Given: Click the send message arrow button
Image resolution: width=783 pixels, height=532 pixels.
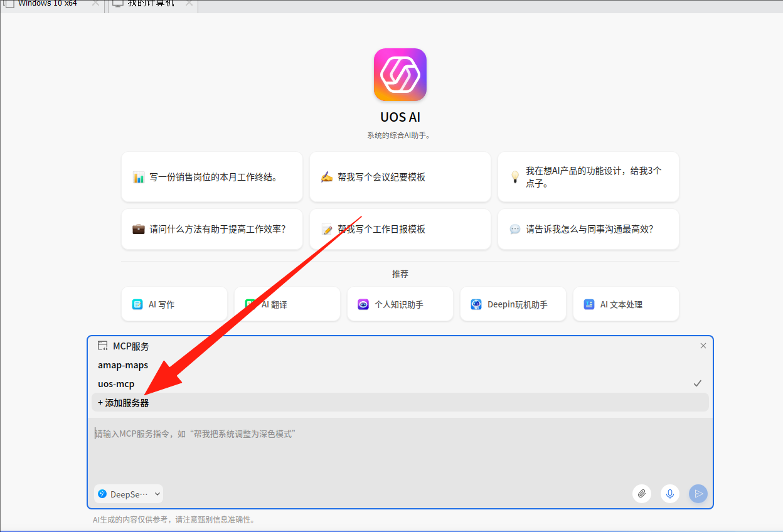Looking at the screenshot, I should [698, 494].
